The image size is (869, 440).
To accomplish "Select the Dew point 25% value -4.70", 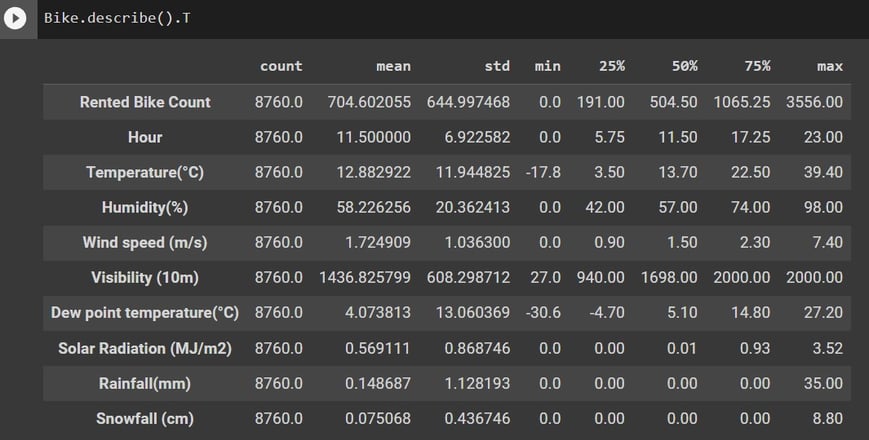I will click(607, 313).
